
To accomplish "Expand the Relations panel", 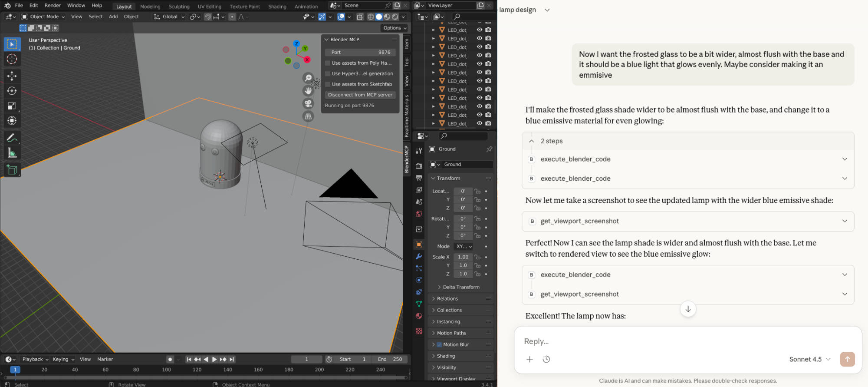I will [x=447, y=298].
